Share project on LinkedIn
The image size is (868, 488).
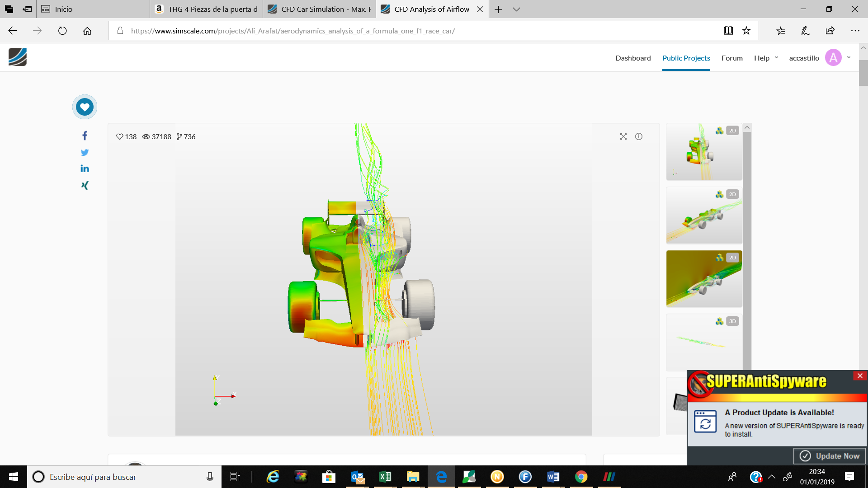(x=85, y=169)
